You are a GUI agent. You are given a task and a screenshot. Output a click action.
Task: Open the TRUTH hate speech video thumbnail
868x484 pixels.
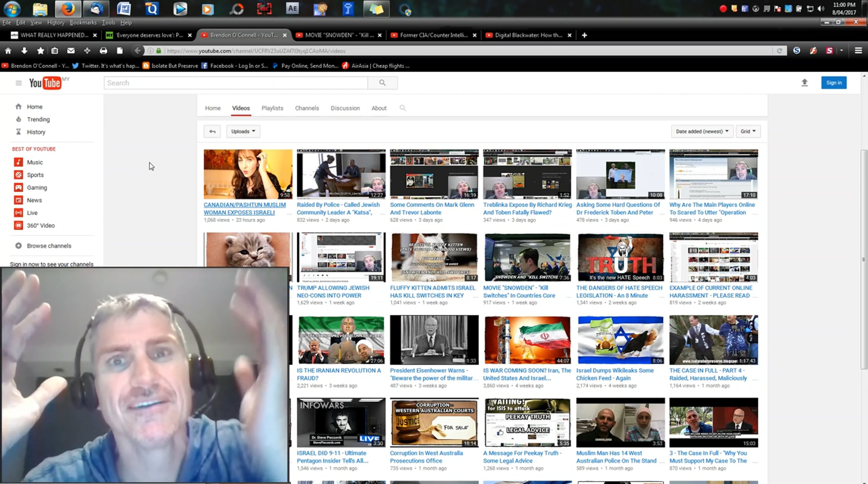620,257
